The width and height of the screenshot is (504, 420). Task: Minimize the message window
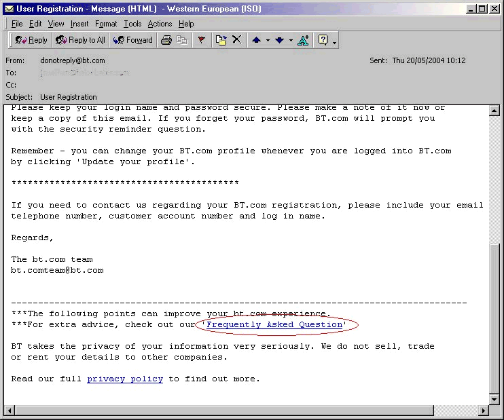click(x=471, y=9)
